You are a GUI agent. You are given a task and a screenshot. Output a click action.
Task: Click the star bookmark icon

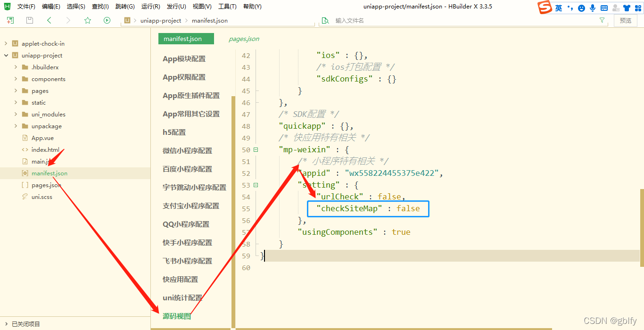coord(88,20)
